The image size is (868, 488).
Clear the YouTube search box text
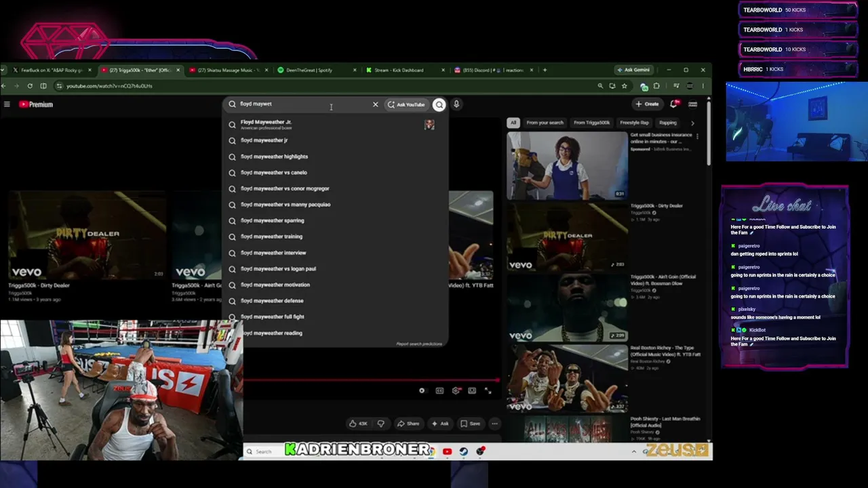[x=375, y=104]
